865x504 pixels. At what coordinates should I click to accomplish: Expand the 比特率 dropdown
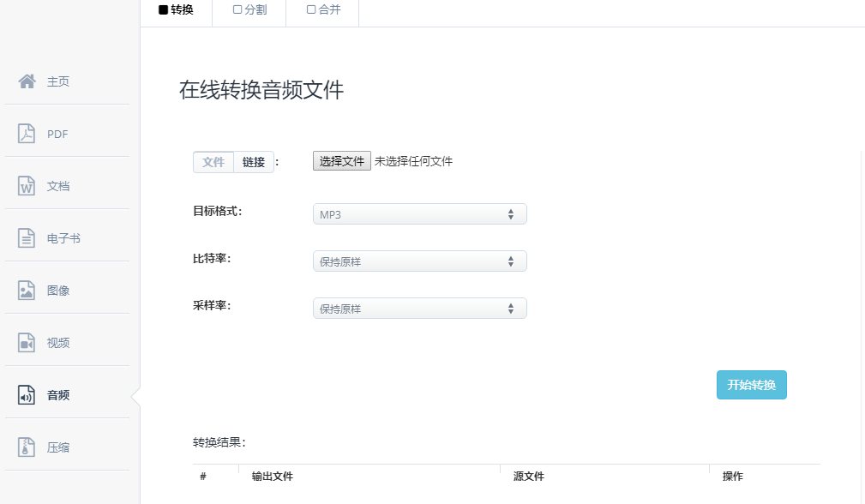(419, 261)
